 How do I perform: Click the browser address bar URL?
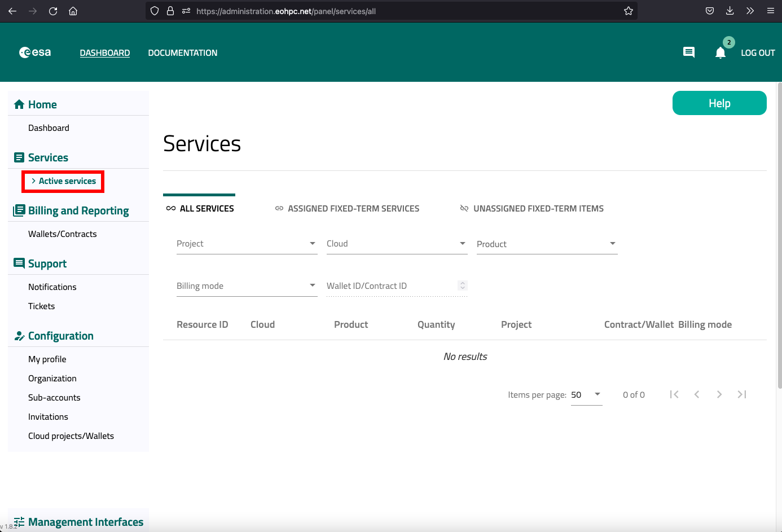point(286,11)
